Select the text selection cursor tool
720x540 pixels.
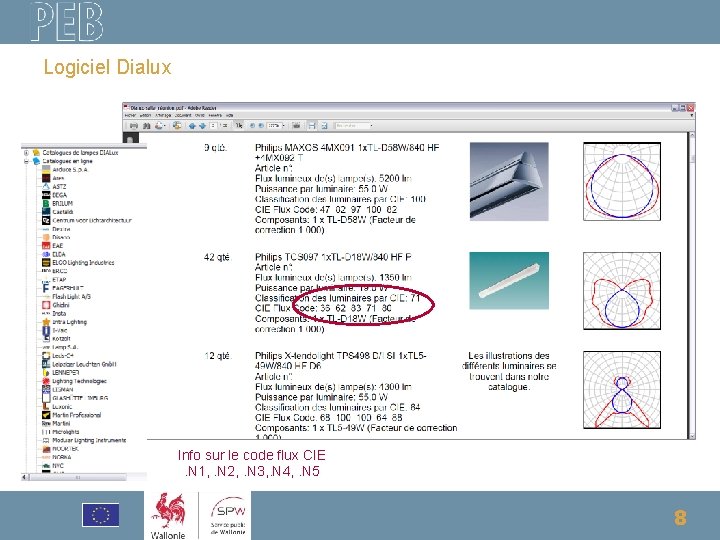(x=239, y=125)
